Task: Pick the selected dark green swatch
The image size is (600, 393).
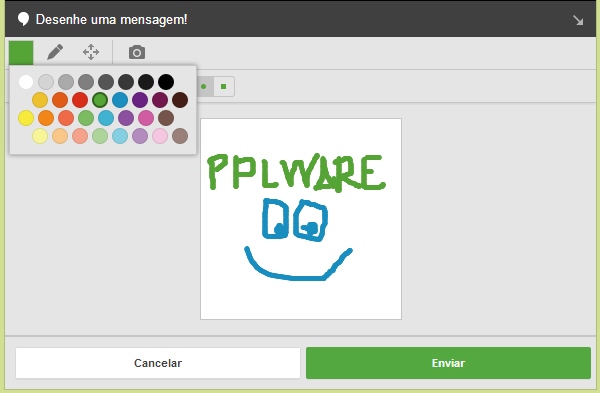Action: (x=100, y=100)
